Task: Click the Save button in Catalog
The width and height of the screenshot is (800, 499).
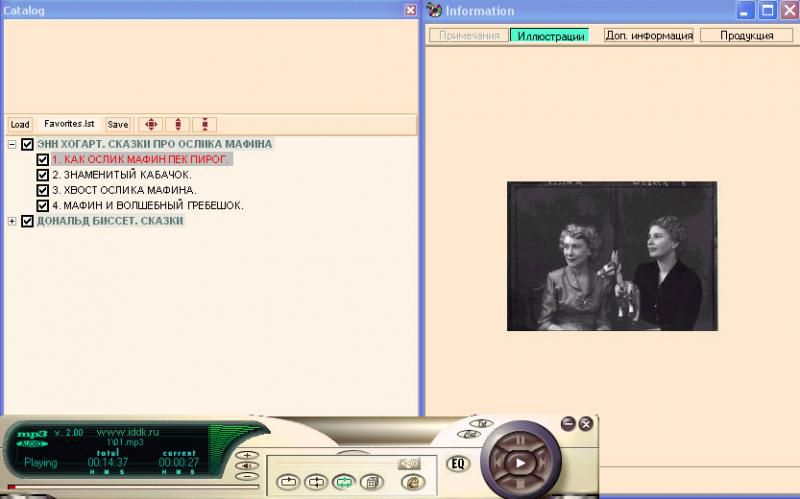Action: pyautogui.click(x=118, y=125)
